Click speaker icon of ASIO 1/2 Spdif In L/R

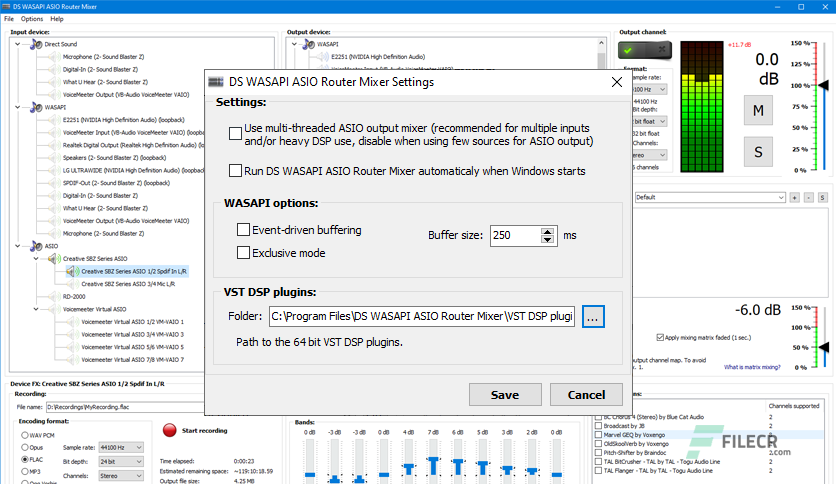point(73,271)
